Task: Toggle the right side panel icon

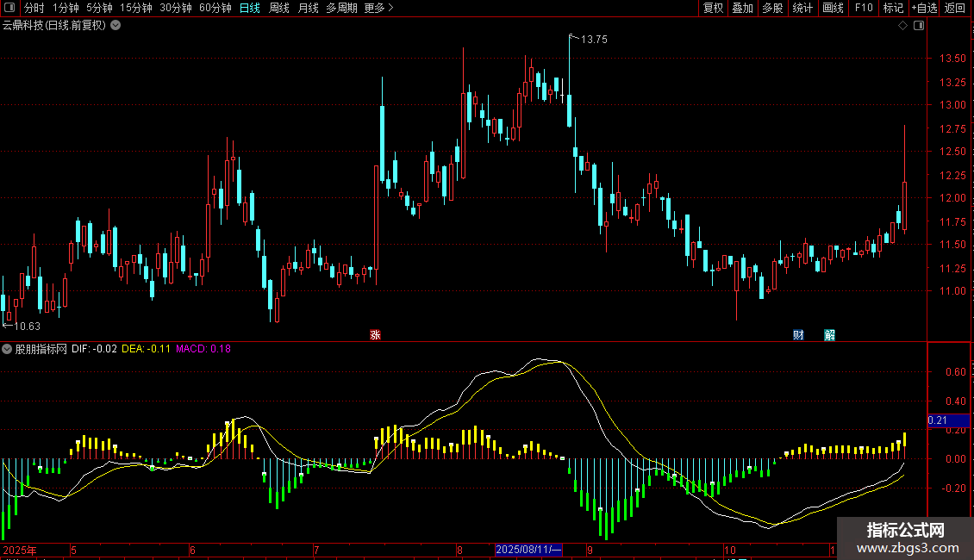Action: pyautogui.click(x=919, y=26)
